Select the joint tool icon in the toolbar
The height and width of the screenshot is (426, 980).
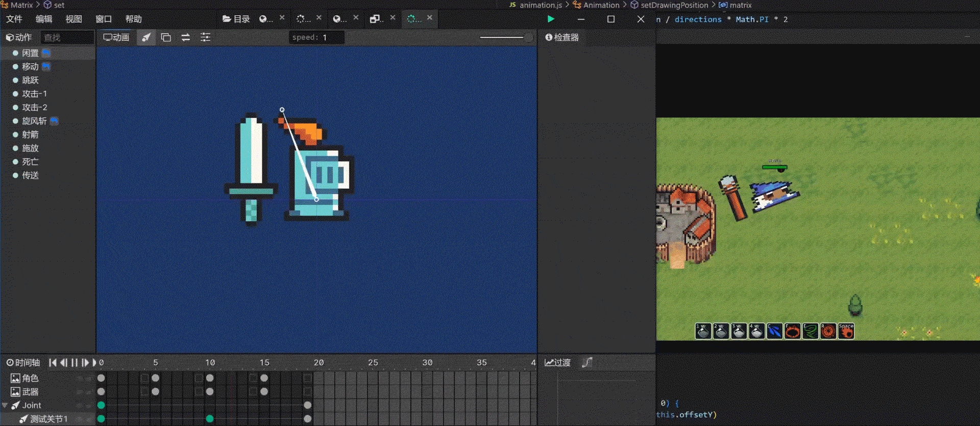(146, 37)
